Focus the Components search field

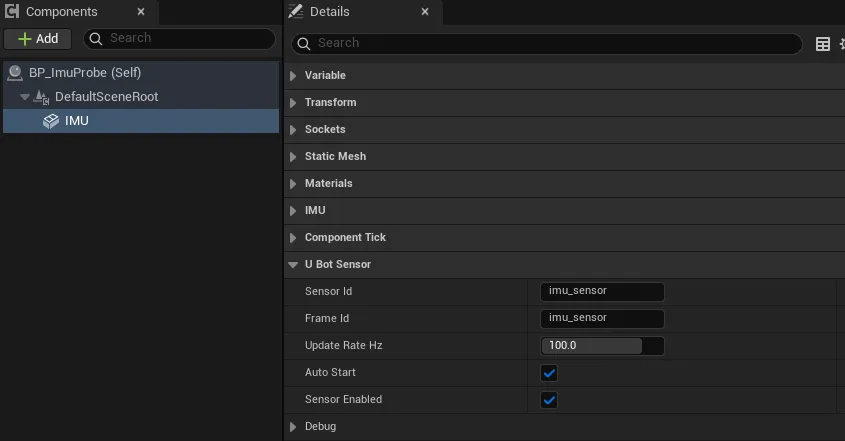click(x=179, y=38)
